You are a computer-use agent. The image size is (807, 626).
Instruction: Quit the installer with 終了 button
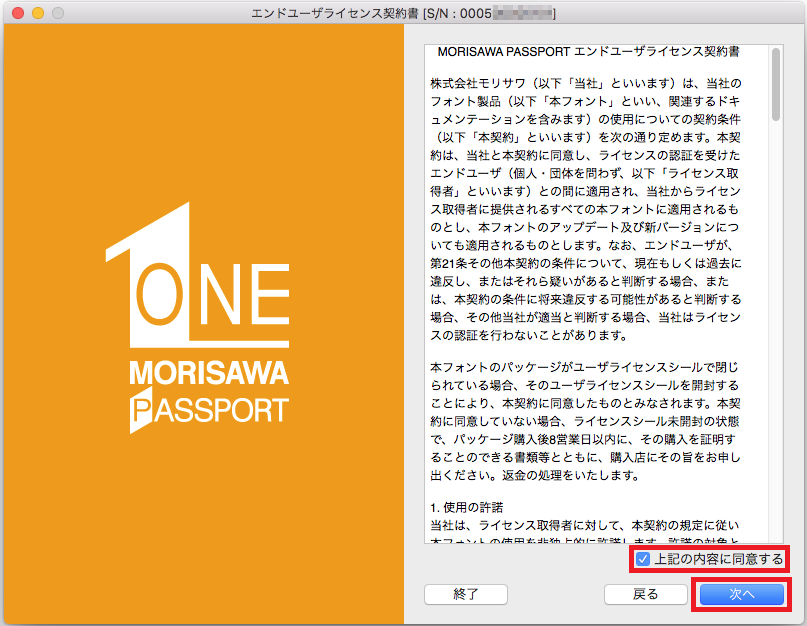(466, 594)
